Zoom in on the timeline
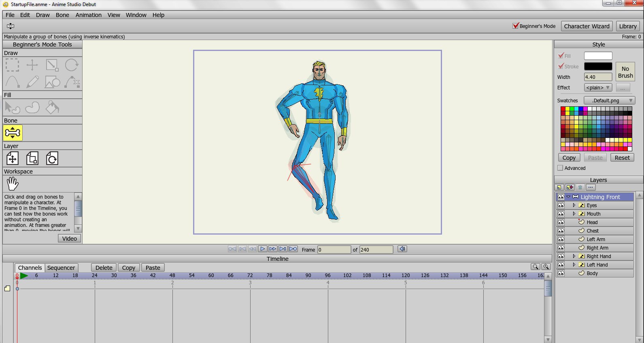The width and height of the screenshot is (644, 343). pyautogui.click(x=546, y=267)
